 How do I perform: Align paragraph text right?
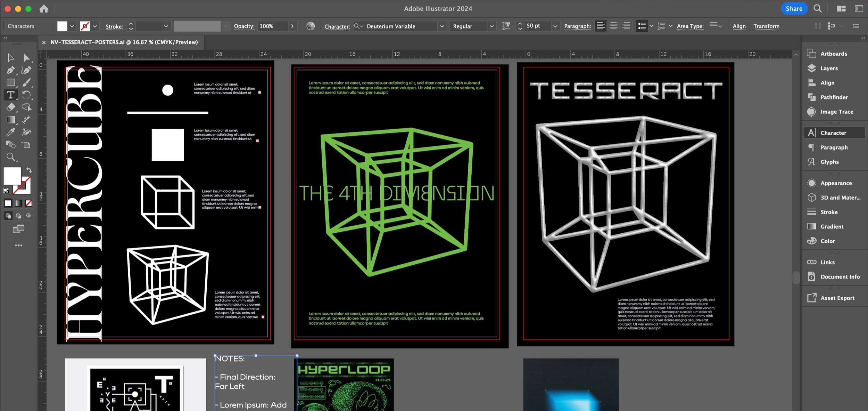pyautogui.click(x=626, y=26)
